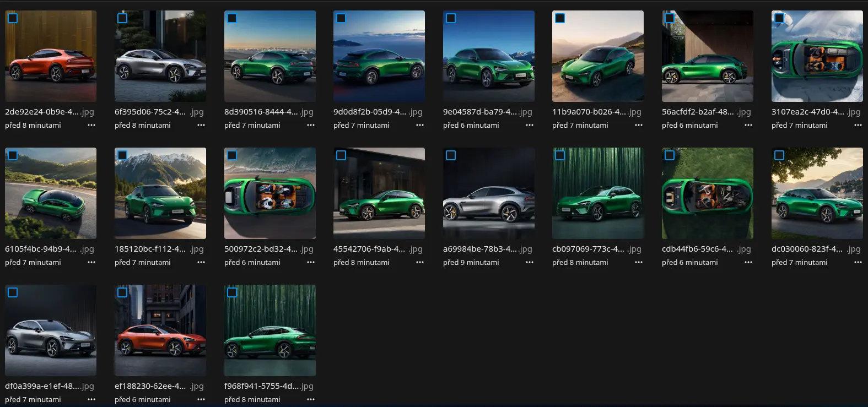Open three-dot menu for ef188230-62ee file
The image size is (868, 407).
201,400
